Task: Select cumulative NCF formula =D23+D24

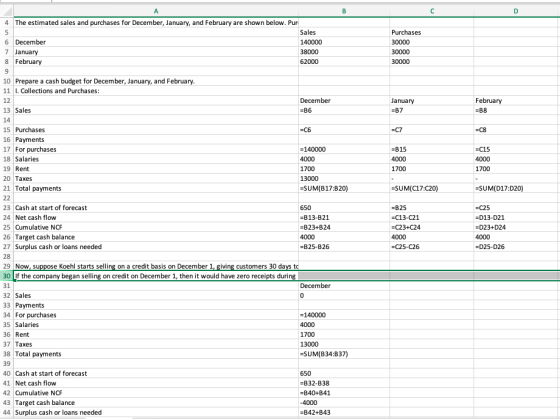Action: pyautogui.click(x=516, y=227)
